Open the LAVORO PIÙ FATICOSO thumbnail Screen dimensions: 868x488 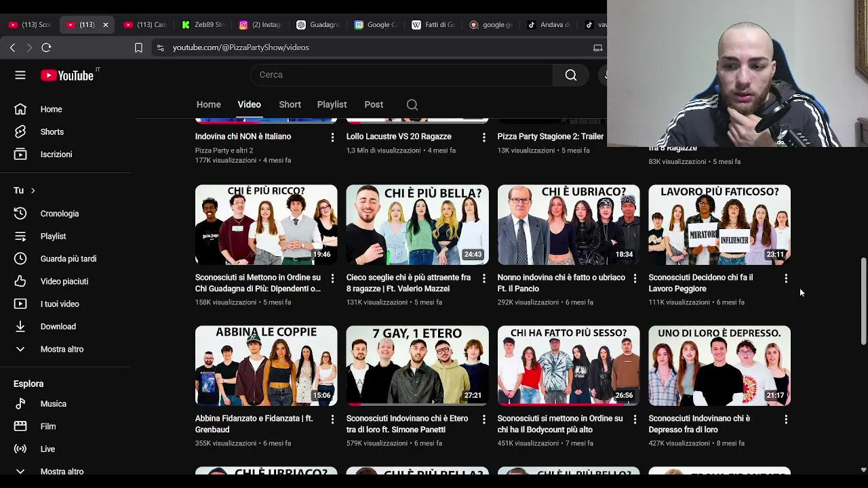coord(719,224)
